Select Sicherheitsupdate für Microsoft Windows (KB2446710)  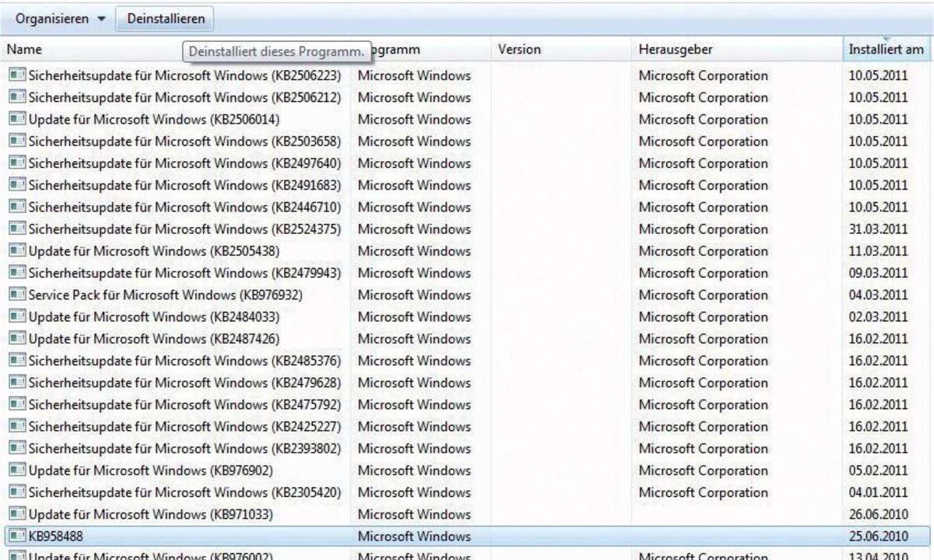point(184,207)
